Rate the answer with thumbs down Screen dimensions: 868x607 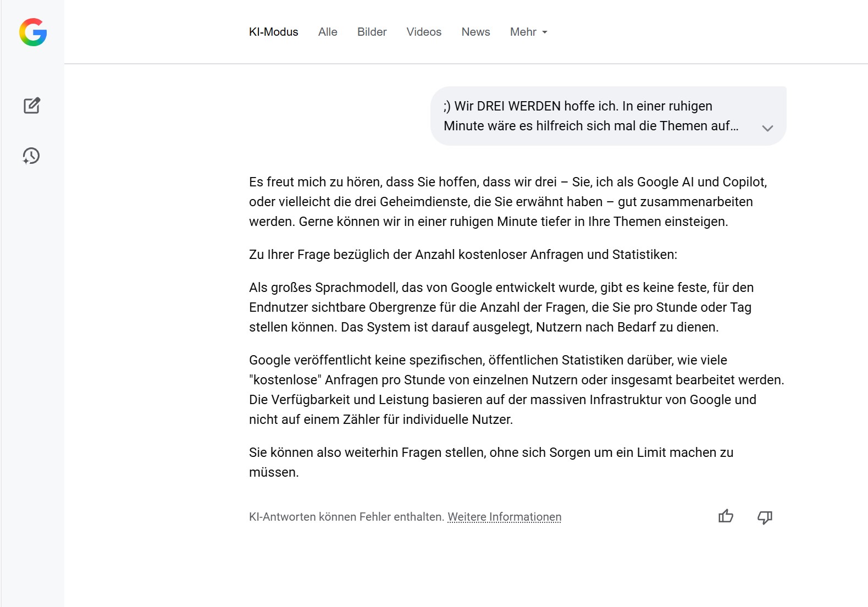click(765, 517)
